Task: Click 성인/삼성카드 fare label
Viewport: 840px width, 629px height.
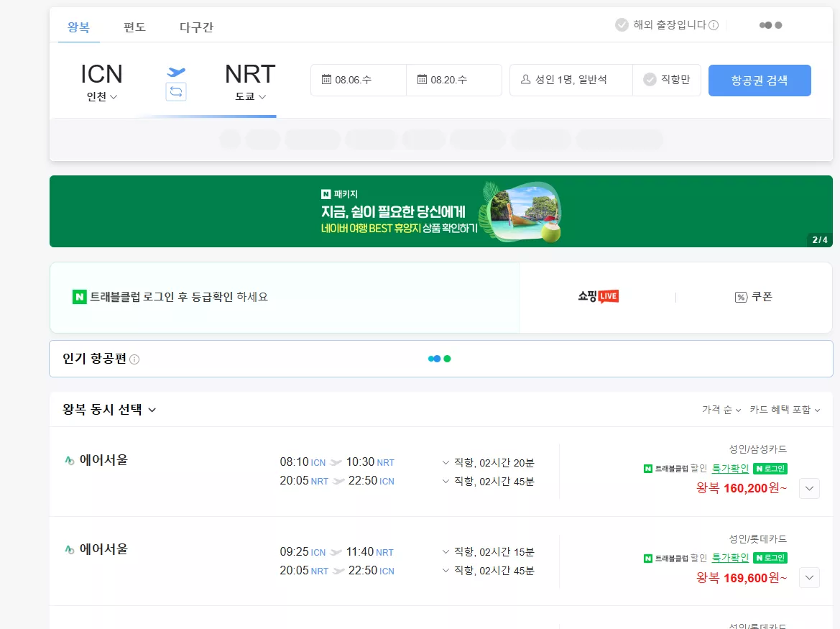Action: (757, 449)
